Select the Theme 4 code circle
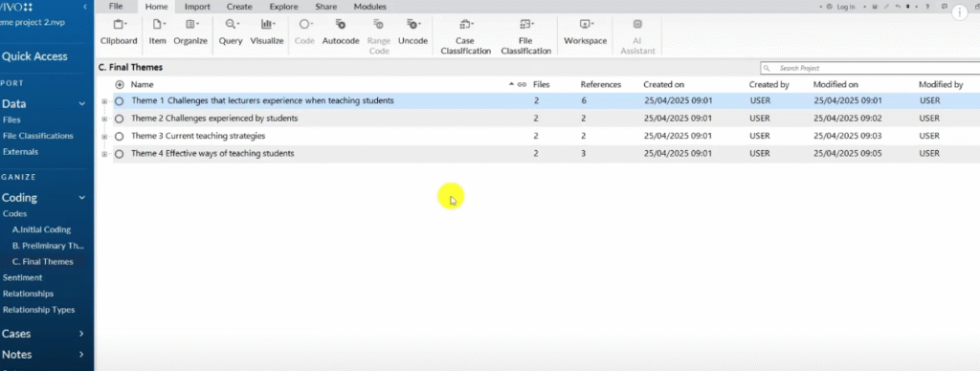Image resolution: width=980 pixels, height=371 pixels. pos(120,154)
